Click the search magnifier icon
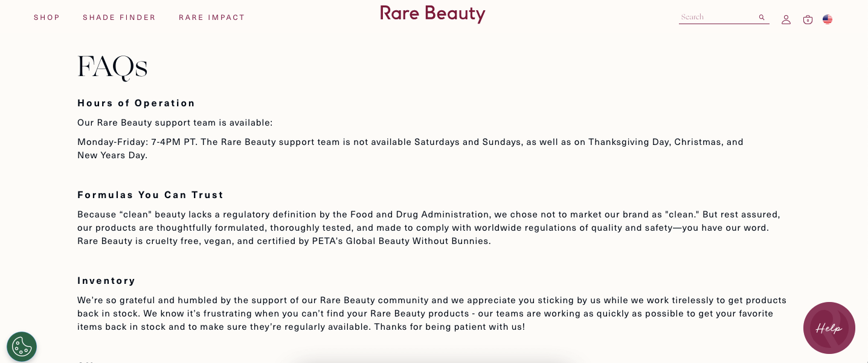 click(762, 18)
